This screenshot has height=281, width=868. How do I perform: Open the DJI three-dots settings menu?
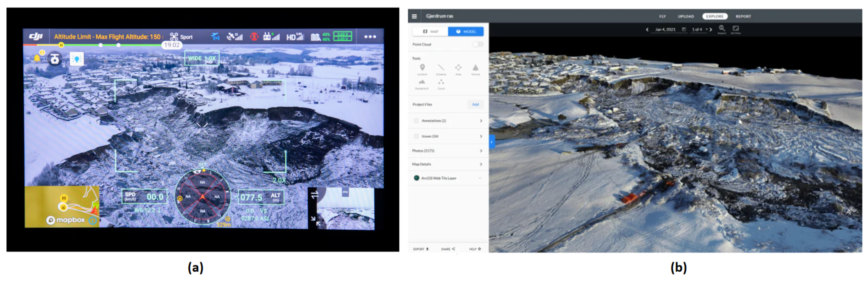(370, 37)
